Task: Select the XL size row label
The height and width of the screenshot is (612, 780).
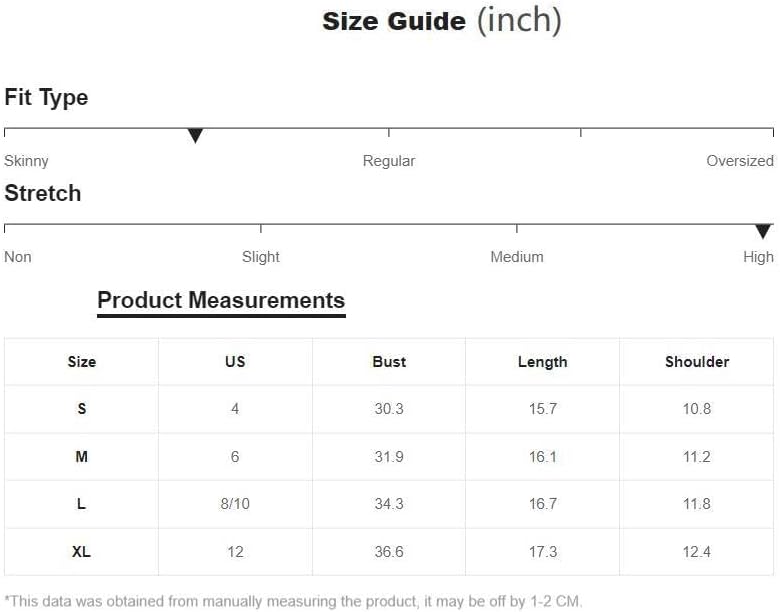Action: click(82, 552)
